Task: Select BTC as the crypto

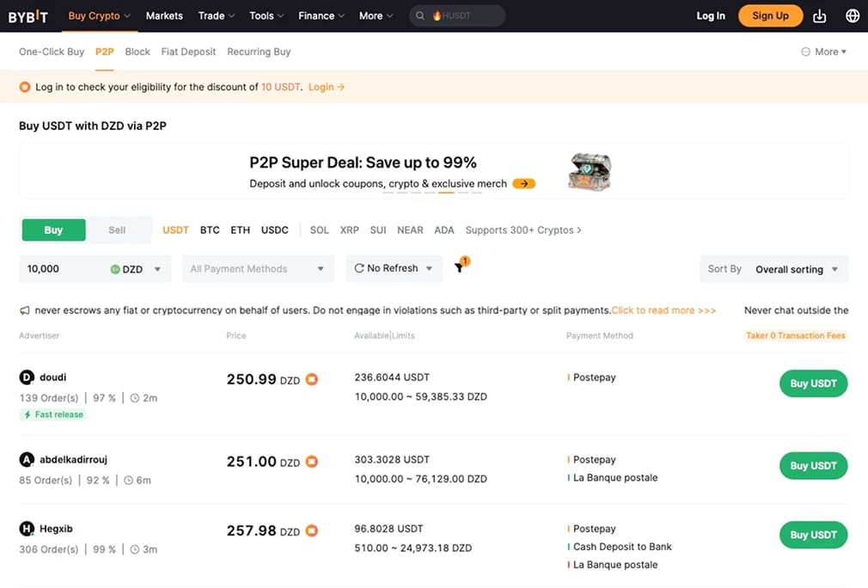Action: [x=210, y=230]
